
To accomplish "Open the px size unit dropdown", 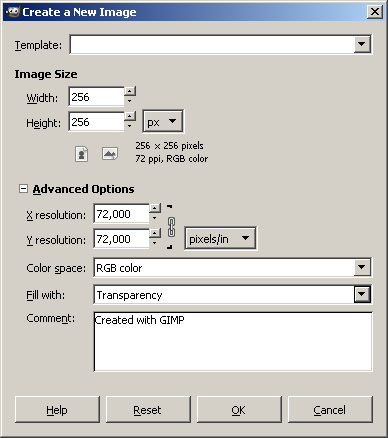I will pyautogui.click(x=163, y=121).
